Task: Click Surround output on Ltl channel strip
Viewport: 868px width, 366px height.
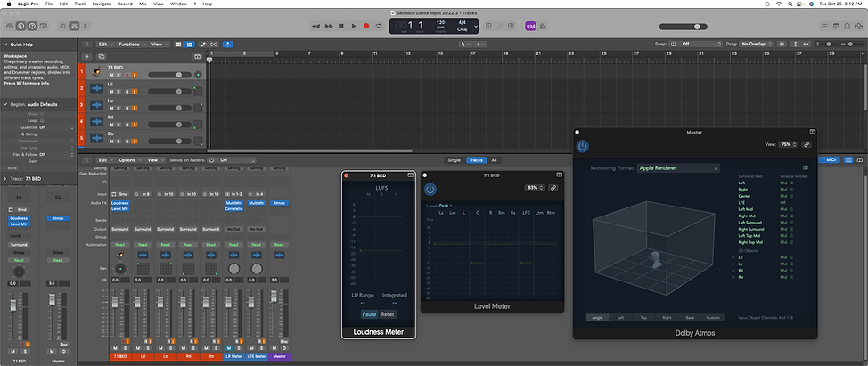Action: tap(143, 229)
